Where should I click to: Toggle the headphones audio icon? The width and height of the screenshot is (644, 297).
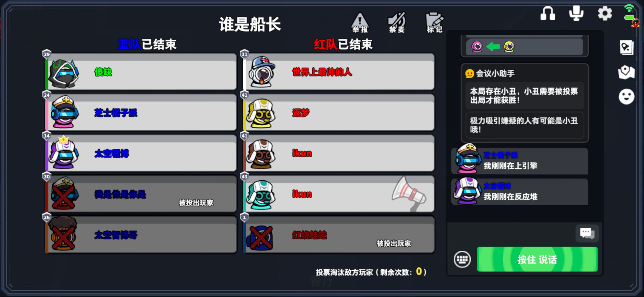(x=548, y=13)
